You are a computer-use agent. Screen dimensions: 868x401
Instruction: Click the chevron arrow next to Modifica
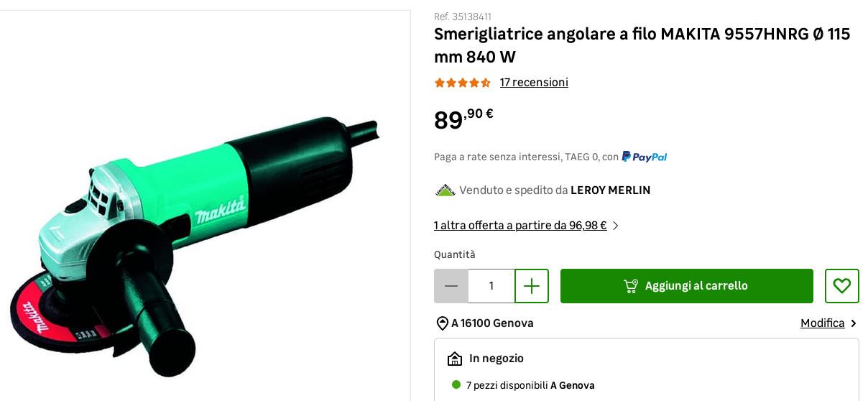click(854, 323)
